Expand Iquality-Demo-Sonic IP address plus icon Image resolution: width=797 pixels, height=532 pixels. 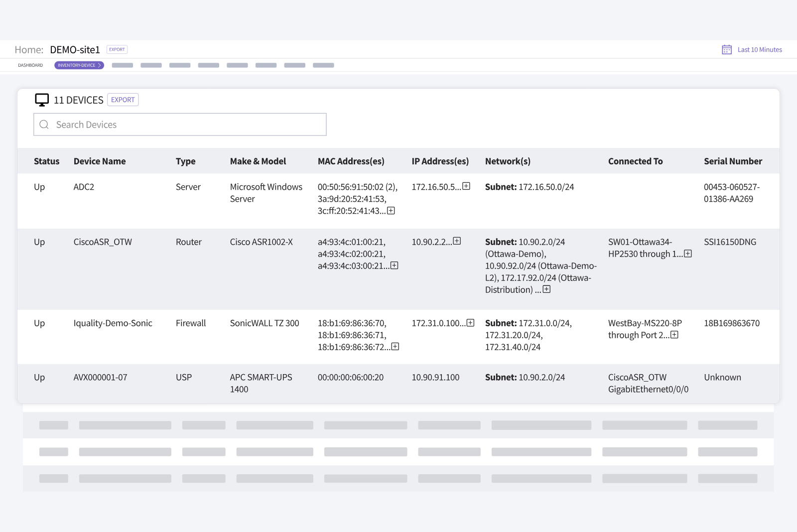click(471, 323)
